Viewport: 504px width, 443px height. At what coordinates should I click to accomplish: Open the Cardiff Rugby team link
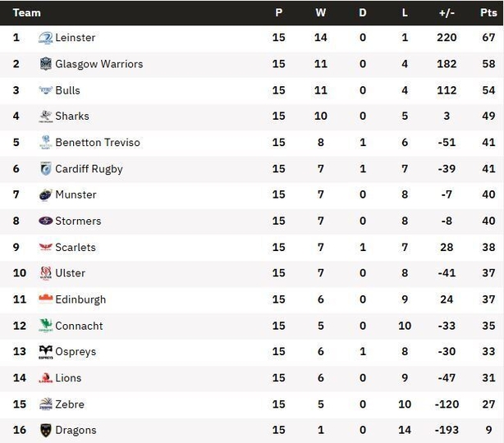click(89, 169)
